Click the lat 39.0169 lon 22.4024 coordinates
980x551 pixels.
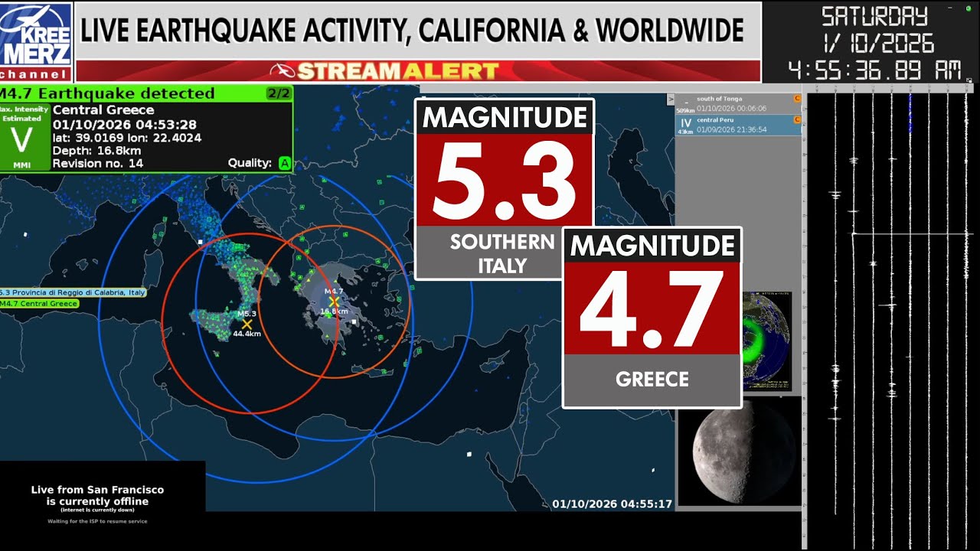[x=127, y=138]
